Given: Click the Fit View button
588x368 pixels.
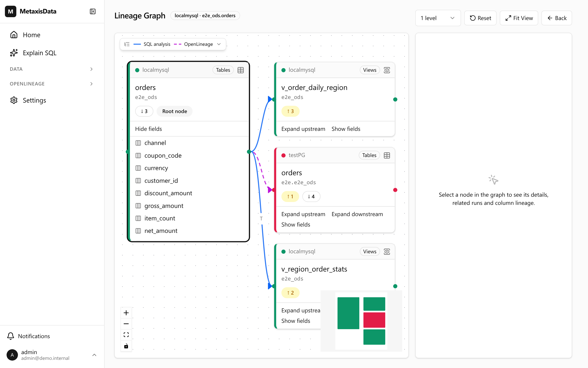Looking at the screenshot, I should [x=519, y=18].
